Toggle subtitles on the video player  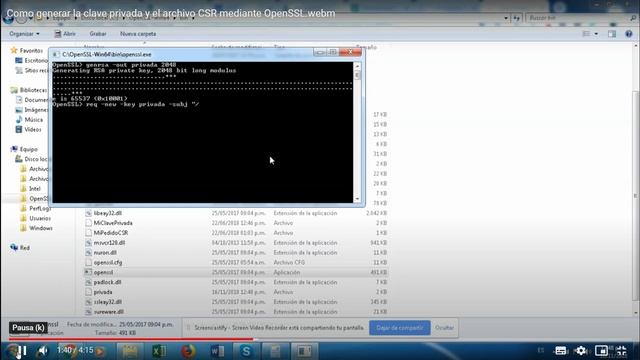tap(561, 351)
